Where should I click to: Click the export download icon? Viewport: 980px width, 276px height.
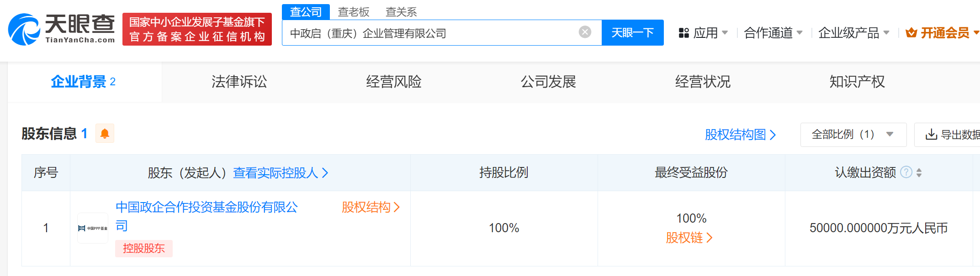[x=931, y=135]
